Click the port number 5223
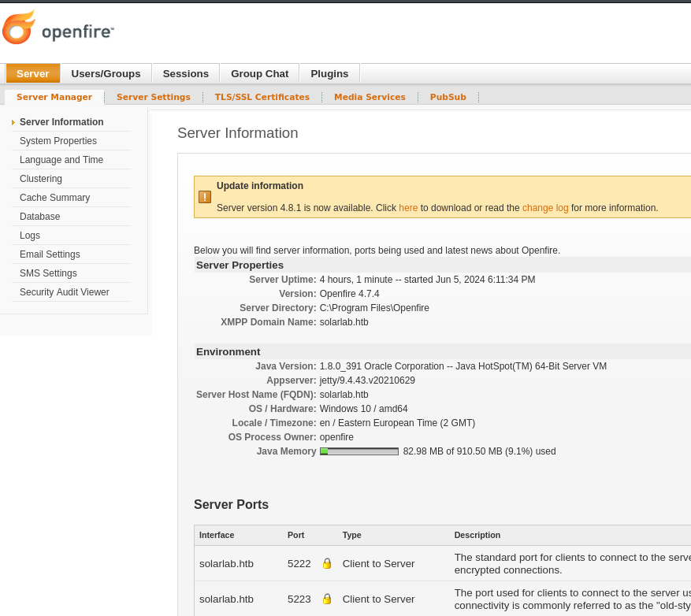This screenshot has width=691, height=616. [299, 599]
